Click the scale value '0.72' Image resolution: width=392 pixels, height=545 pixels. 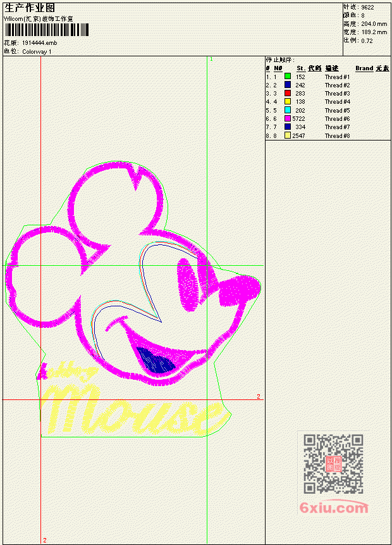coord(367,41)
